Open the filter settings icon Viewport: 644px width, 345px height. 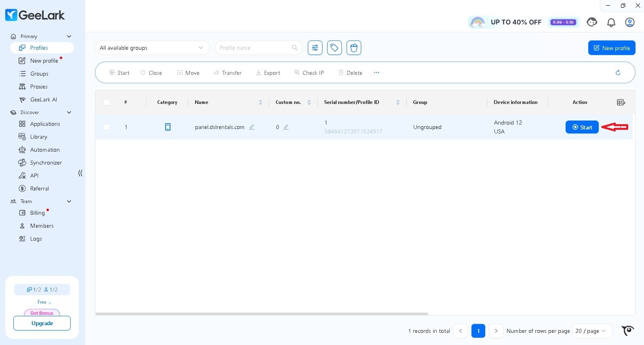(315, 48)
